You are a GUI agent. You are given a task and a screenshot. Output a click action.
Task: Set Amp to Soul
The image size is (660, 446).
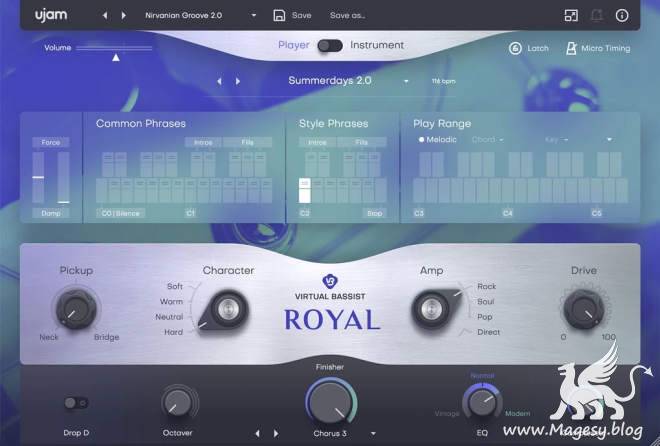pyautogui.click(x=485, y=302)
